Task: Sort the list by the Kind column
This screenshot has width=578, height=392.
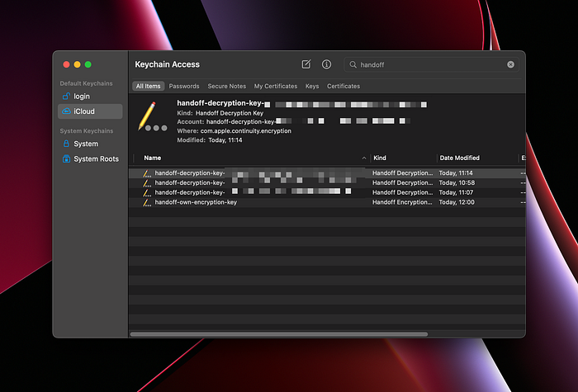Action: tap(403, 158)
